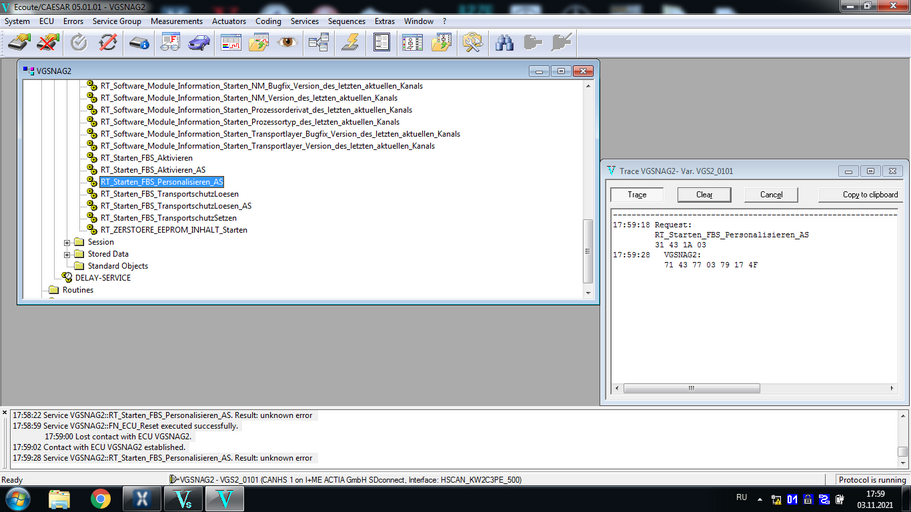Open the Actuators menu
The width and height of the screenshot is (911, 512).
pos(229,21)
